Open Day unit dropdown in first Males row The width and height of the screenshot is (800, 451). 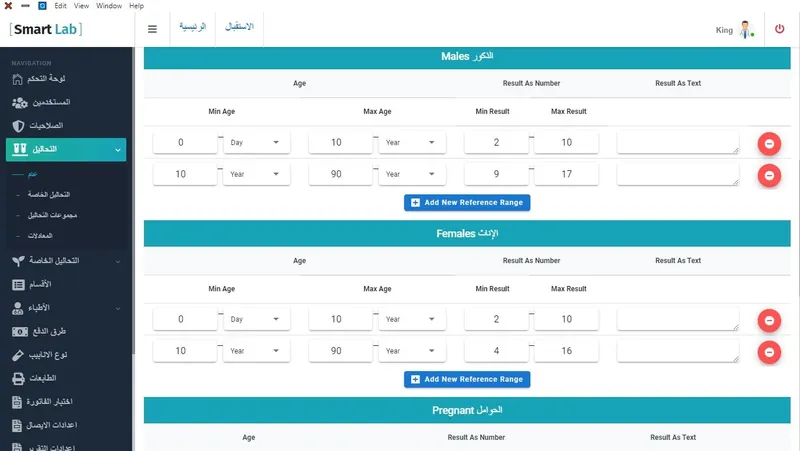[257, 142]
